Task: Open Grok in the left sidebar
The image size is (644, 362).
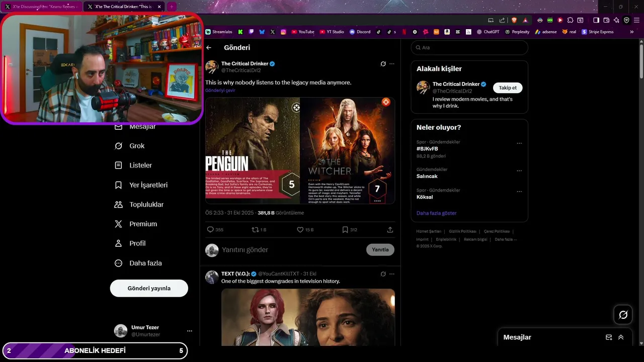Action: [x=130, y=146]
